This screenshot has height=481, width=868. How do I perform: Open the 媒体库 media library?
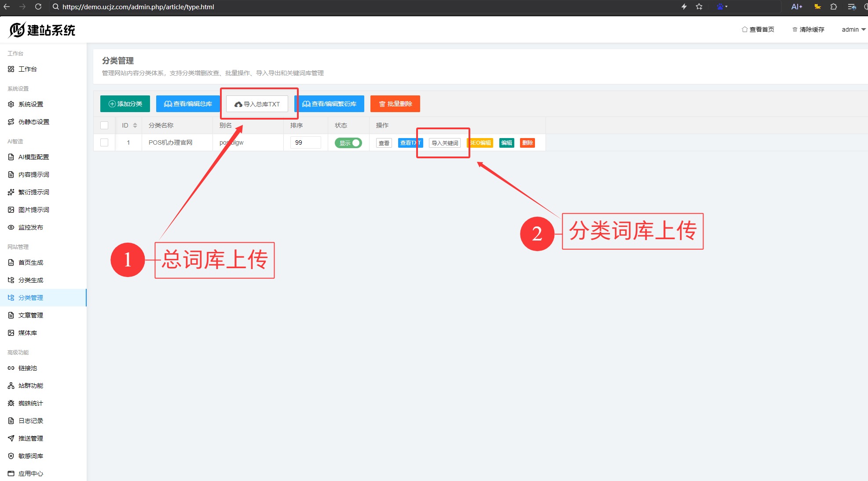(11, 333)
